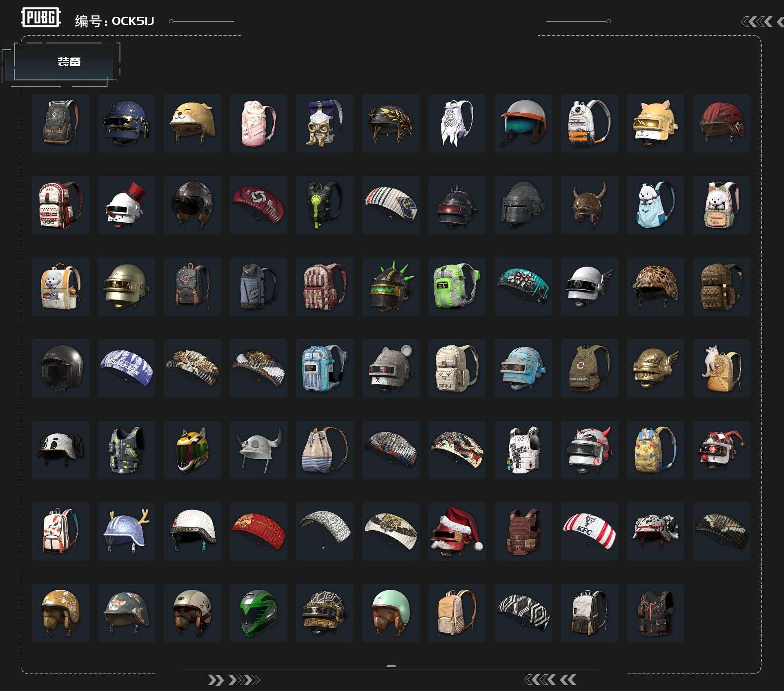Click the neon green backpack
The image size is (784, 691).
click(x=457, y=287)
